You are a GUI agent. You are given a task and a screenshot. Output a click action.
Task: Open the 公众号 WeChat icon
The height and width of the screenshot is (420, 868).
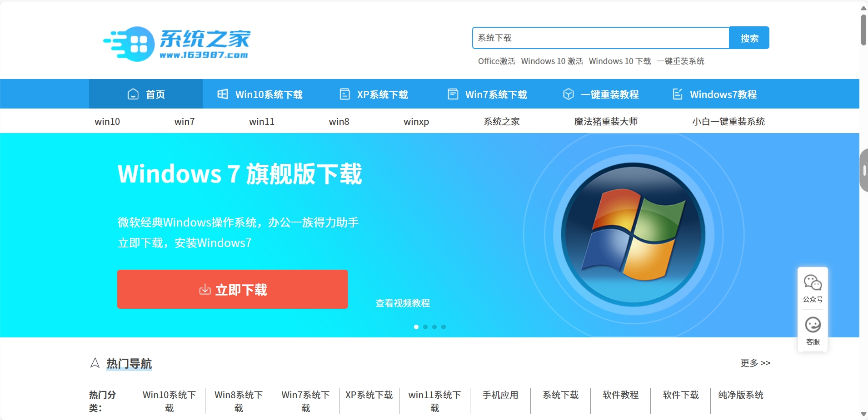[813, 283]
